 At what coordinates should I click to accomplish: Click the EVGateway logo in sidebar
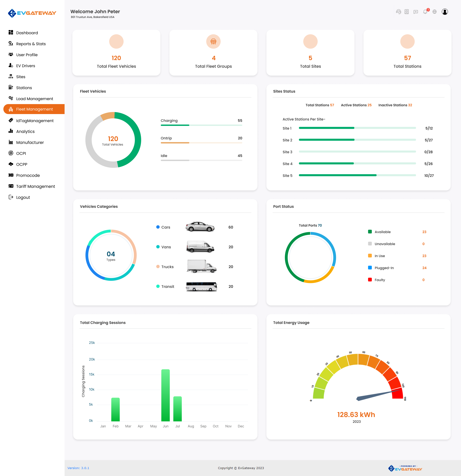(x=32, y=13)
